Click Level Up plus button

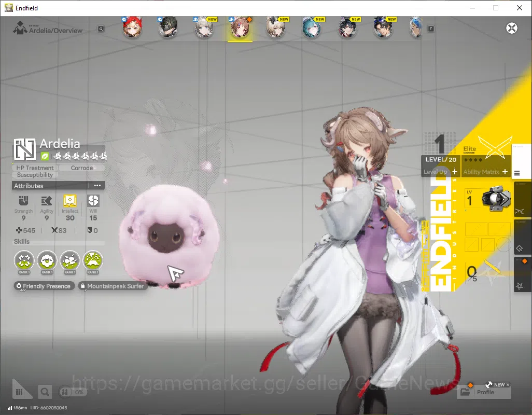coord(455,172)
